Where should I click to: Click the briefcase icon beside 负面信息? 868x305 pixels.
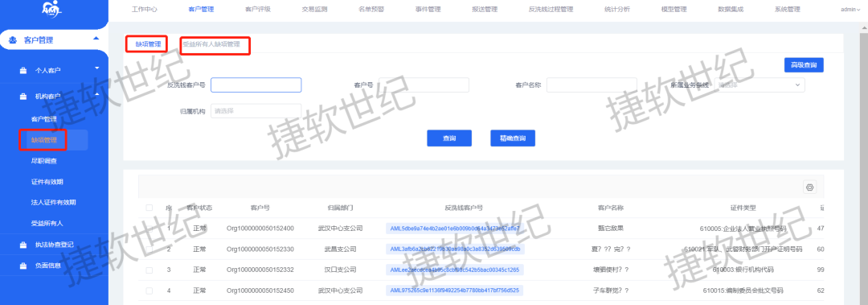click(23, 265)
